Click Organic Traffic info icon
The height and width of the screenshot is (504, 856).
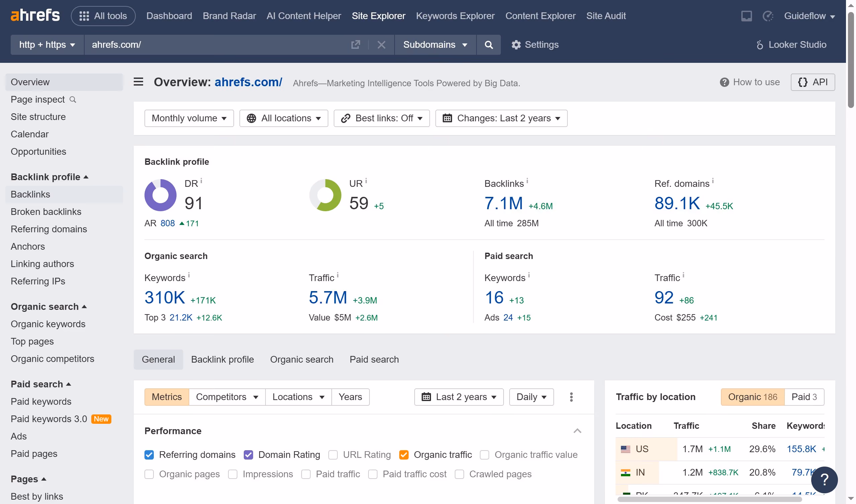point(338,275)
